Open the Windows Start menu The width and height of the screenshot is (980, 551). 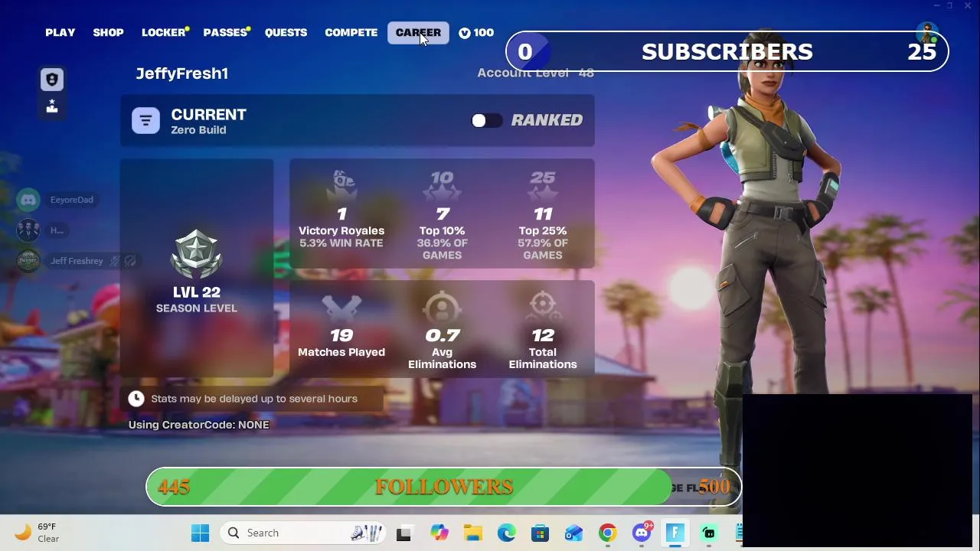tap(201, 533)
